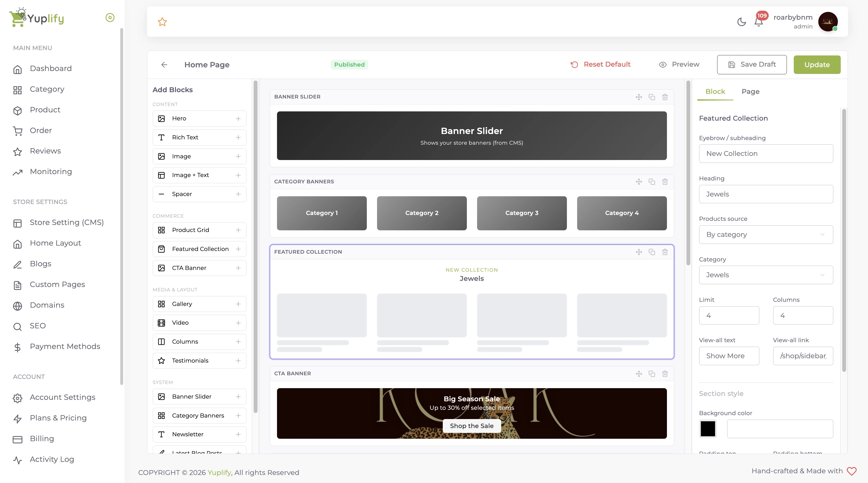The height and width of the screenshot is (483, 868).
Task: Open Dashboard from main menu
Action: point(51,69)
